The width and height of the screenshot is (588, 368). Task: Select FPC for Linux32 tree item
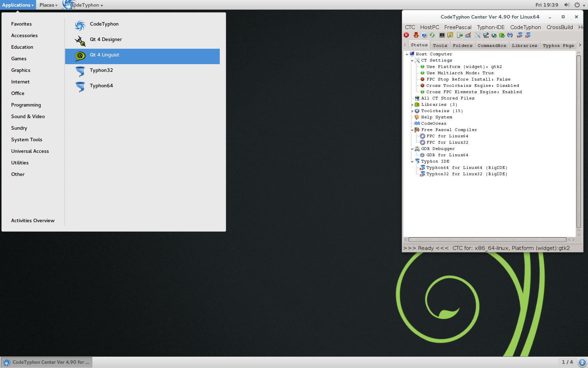447,143
